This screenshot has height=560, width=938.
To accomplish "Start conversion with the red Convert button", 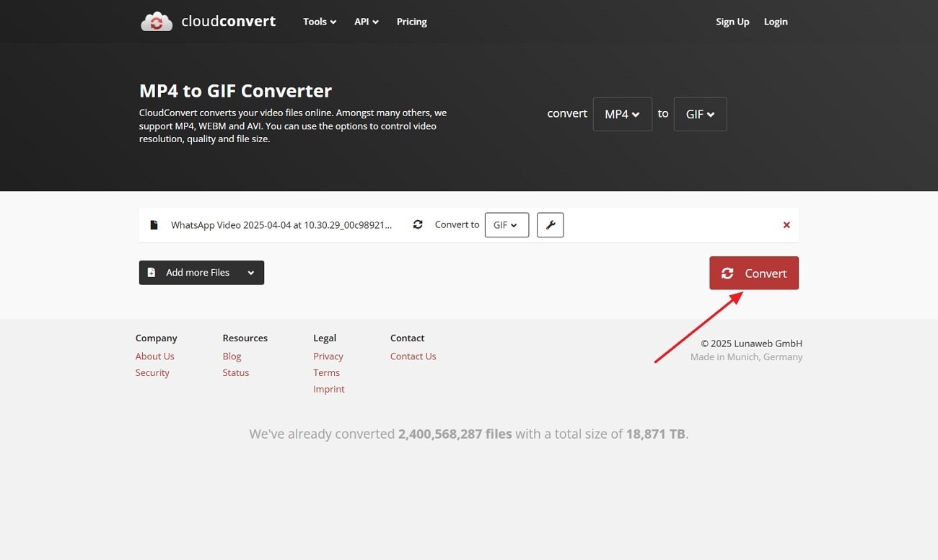I will (754, 273).
